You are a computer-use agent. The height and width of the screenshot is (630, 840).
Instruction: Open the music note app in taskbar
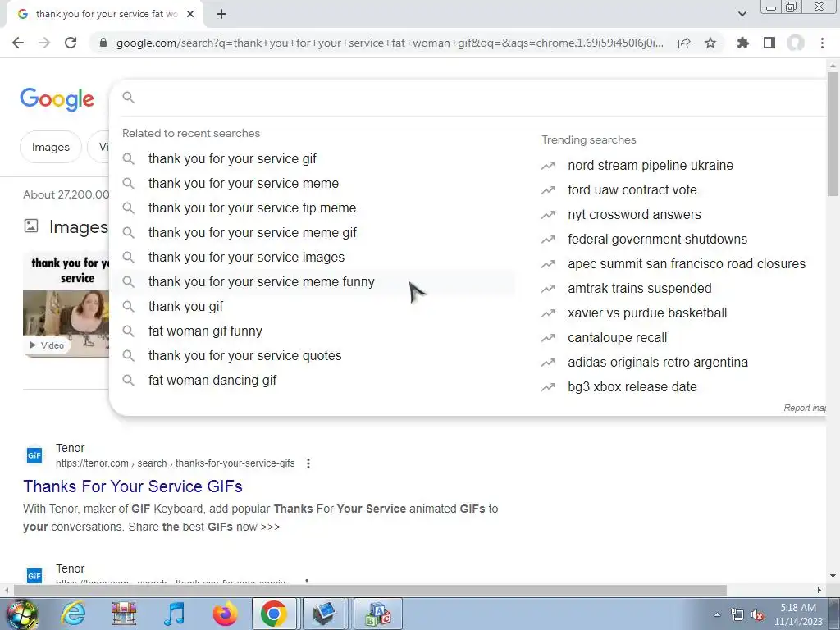174,614
